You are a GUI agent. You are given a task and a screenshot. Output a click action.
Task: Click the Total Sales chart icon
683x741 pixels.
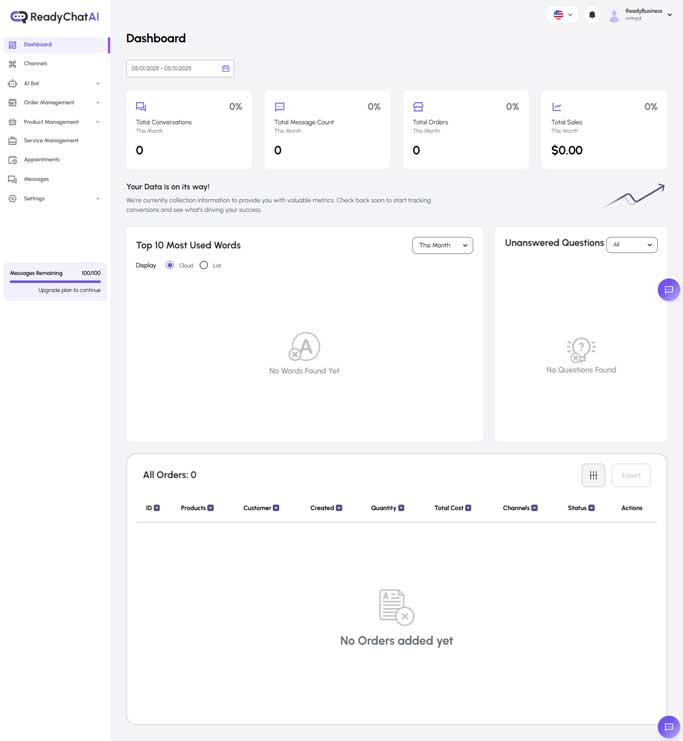(x=557, y=107)
